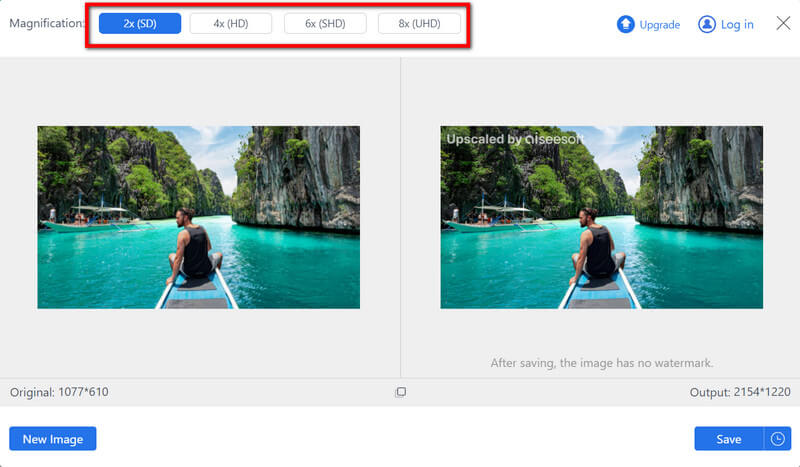Open the Log in link
Image resolution: width=800 pixels, height=467 pixels.
pyautogui.click(x=737, y=25)
